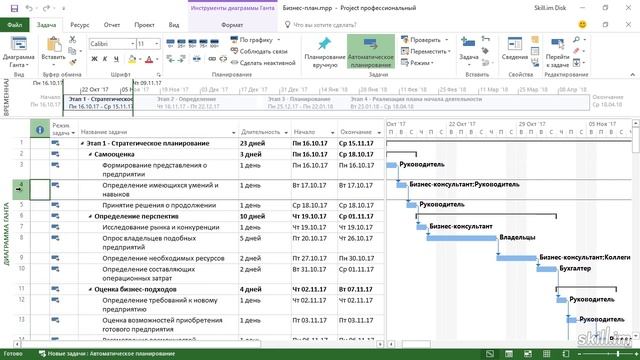Open the background color fill swatch
The image size is (640, 360).
[x=132, y=60]
